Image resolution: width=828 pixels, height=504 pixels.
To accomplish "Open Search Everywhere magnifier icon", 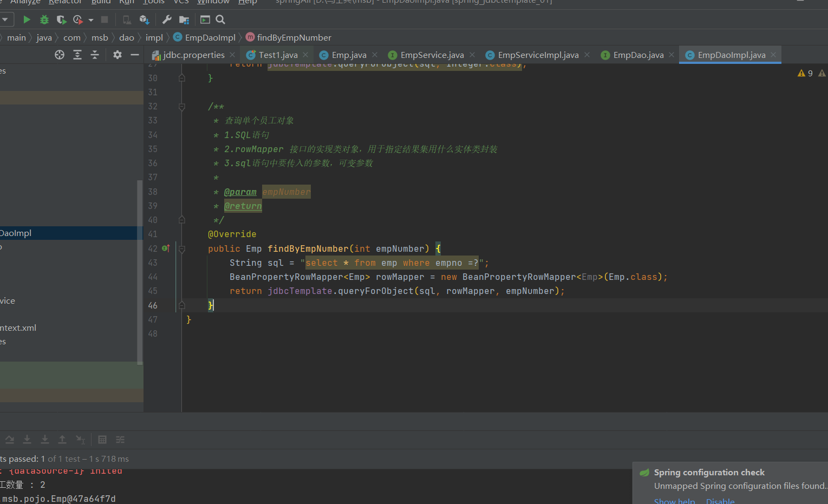I will (x=220, y=19).
